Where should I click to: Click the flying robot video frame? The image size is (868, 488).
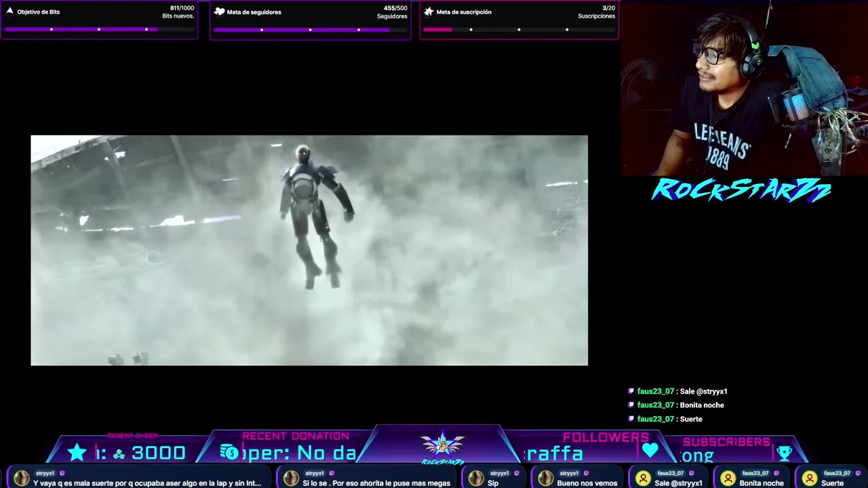pyautogui.click(x=309, y=250)
